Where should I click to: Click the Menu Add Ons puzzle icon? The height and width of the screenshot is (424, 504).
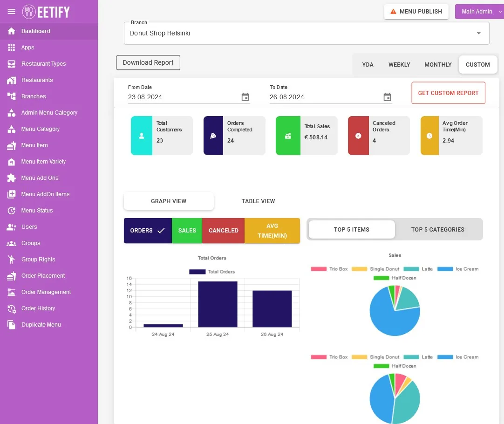12,178
